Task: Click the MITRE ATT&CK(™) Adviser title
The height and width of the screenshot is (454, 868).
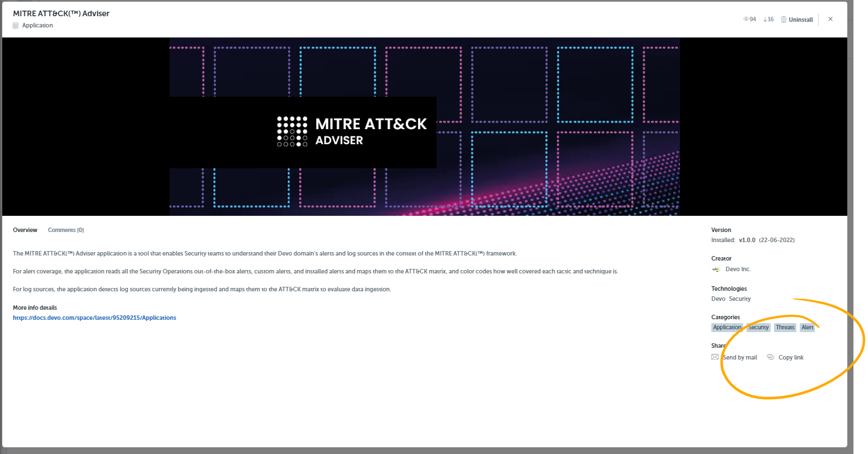Action: pyautogui.click(x=61, y=13)
